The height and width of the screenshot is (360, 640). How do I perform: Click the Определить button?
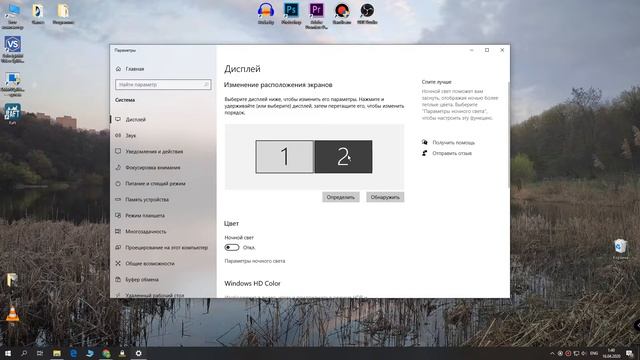(341, 197)
